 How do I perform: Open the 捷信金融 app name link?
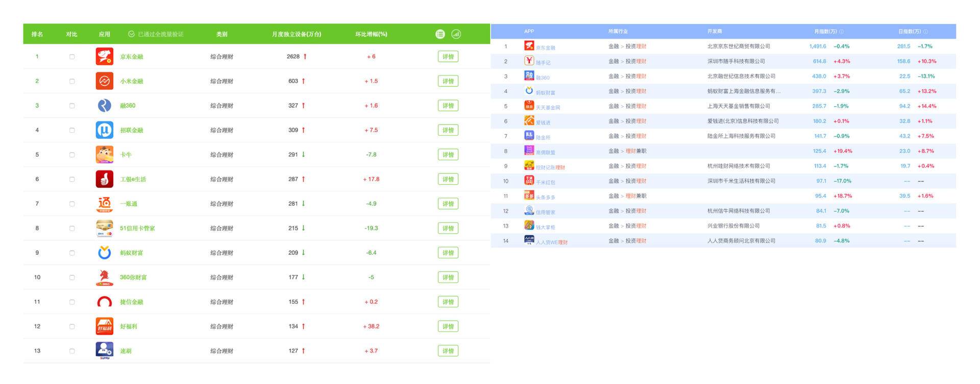tap(132, 302)
